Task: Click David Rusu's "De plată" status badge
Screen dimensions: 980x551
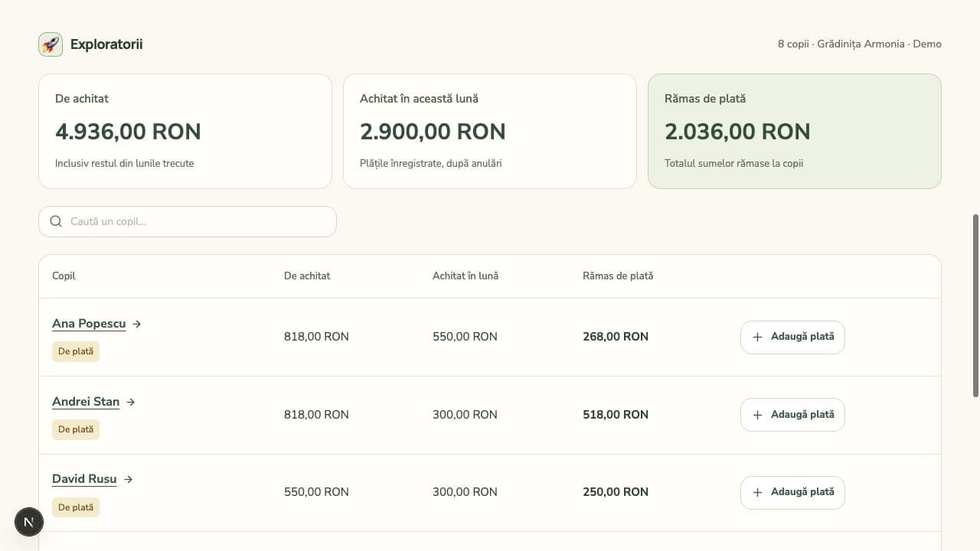Action: [x=76, y=507]
